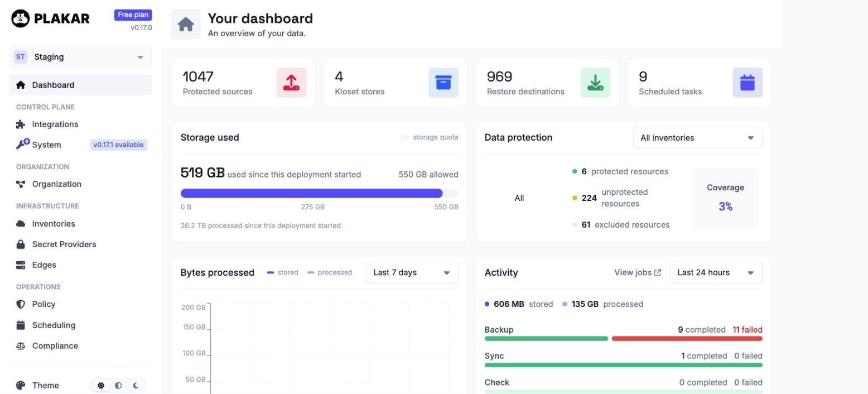The image size is (868, 394).
Task: Click the Scheduling calendar icon in sidebar
Action: pos(21,325)
